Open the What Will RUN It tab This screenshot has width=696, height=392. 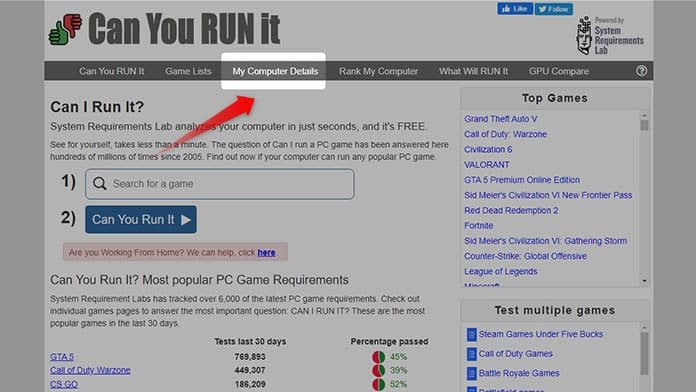[474, 71]
